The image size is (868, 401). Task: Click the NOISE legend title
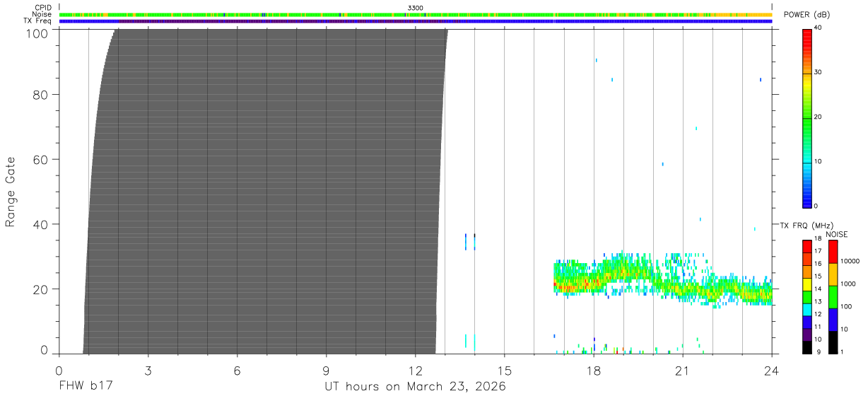click(x=837, y=234)
